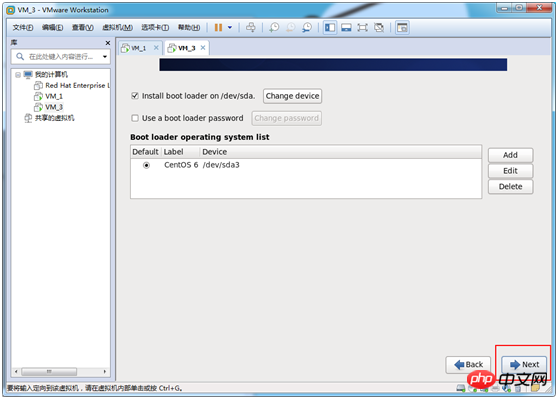This screenshot has height=399, width=558.
Task: Click the library horizontal scrollbar thumb
Action: click(49, 372)
